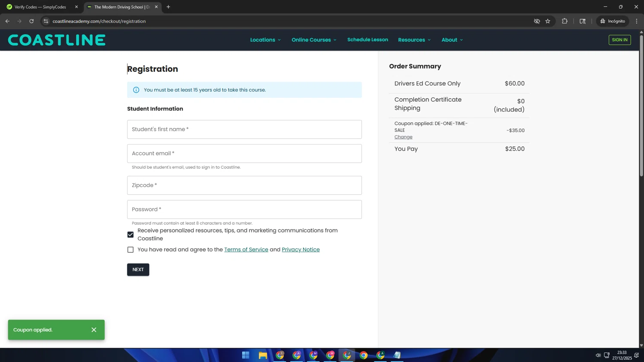Click the third-party cookies eye icon
644x362 pixels.
537,21
